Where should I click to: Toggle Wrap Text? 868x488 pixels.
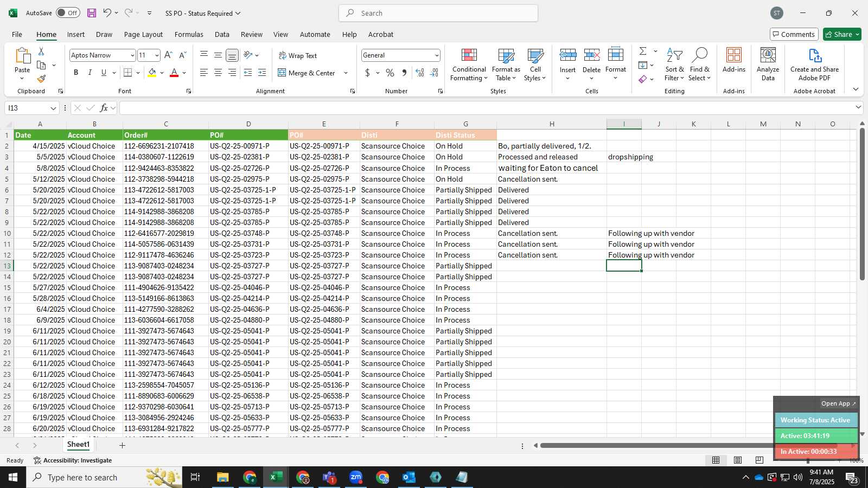click(298, 55)
